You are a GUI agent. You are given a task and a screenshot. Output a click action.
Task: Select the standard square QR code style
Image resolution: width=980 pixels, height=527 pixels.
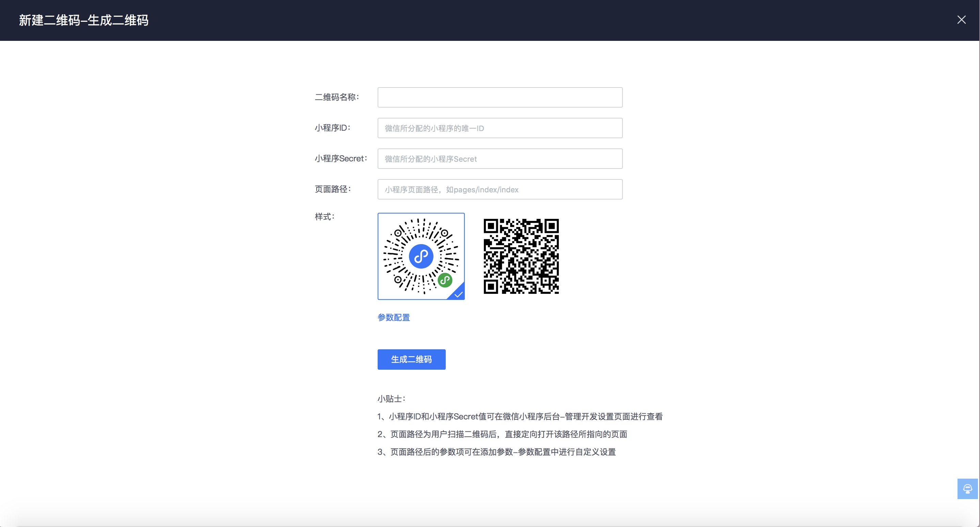[x=521, y=256]
